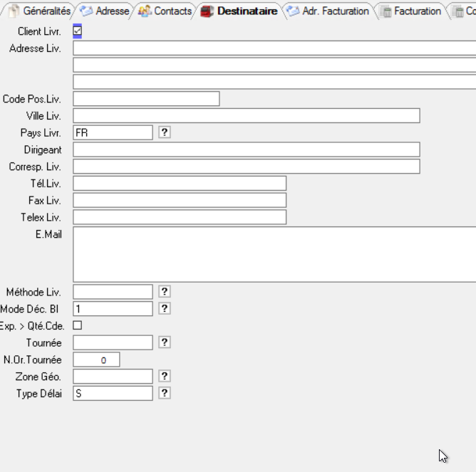476x472 pixels.
Task: Open the lookup for Méthode Liv.
Action: pos(165,292)
